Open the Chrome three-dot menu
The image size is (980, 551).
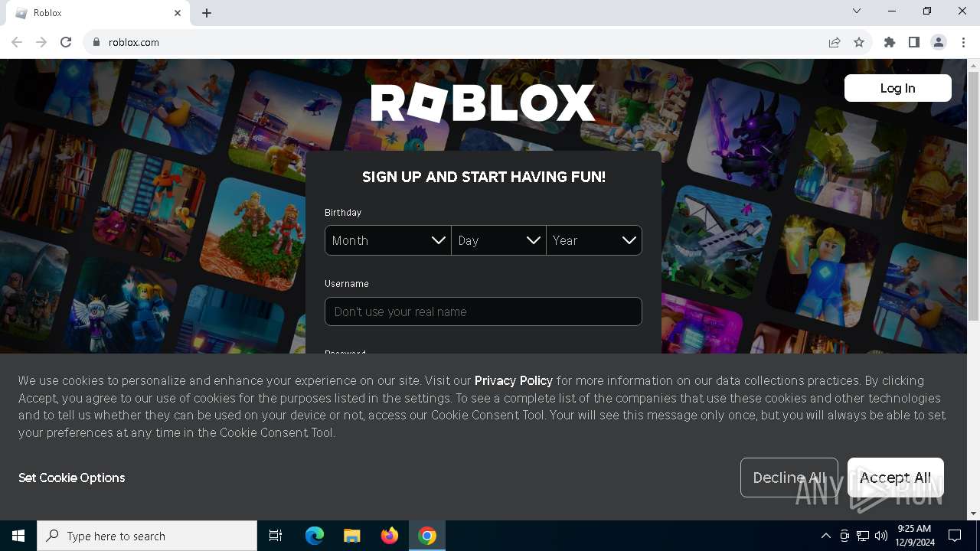(963, 42)
